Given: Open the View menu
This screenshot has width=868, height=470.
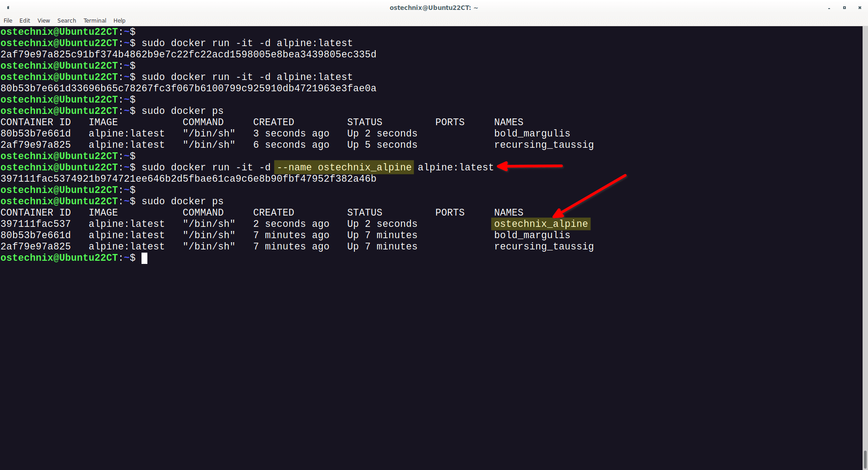Looking at the screenshot, I should click(x=43, y=20).
